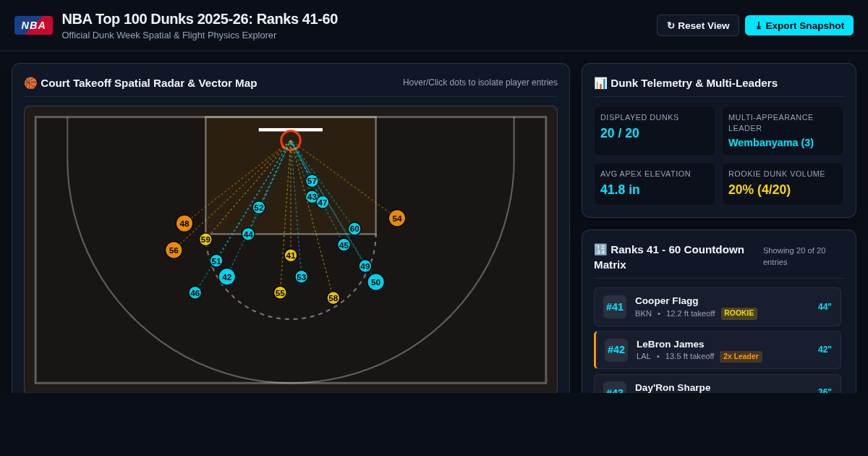Screen dimensions: 868x456
Task: Click the orange rim circle on court
Action: (x=291, y=140)
